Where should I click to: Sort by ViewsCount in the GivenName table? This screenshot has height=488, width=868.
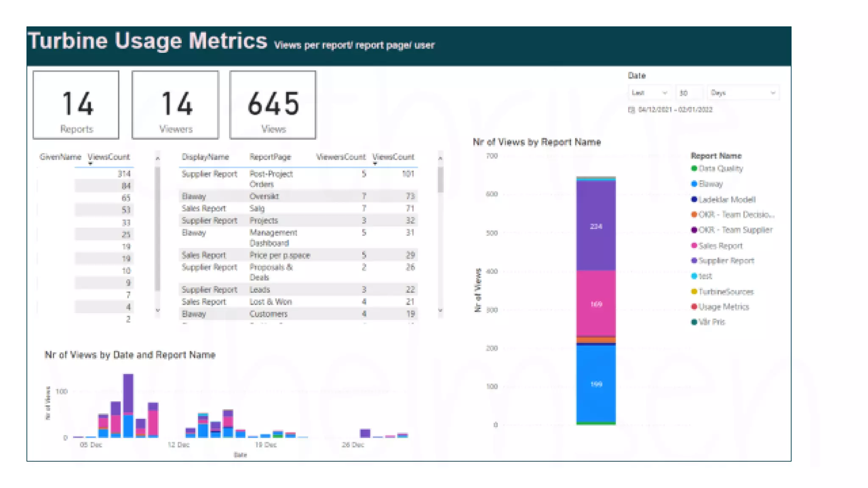(108, 157)
